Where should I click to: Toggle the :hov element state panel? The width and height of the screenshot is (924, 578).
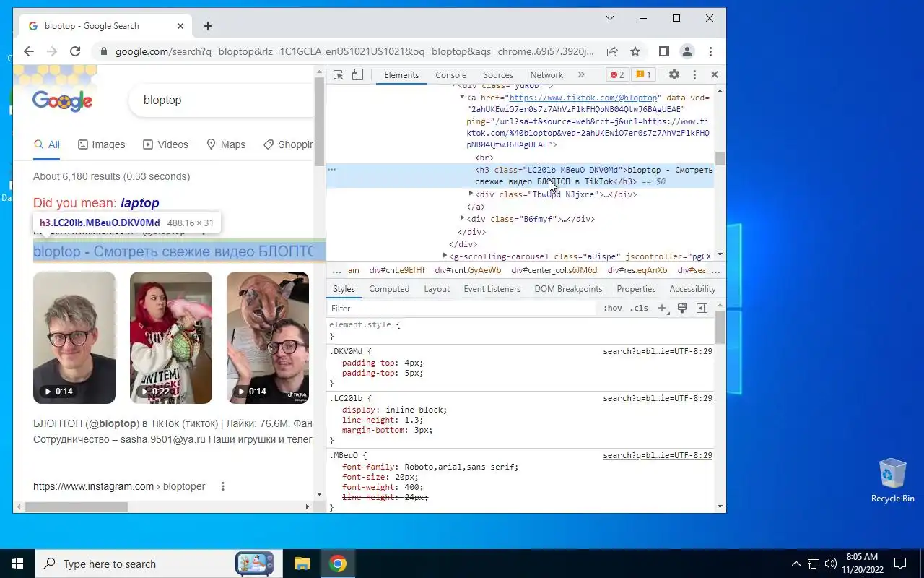click(613, 309)
